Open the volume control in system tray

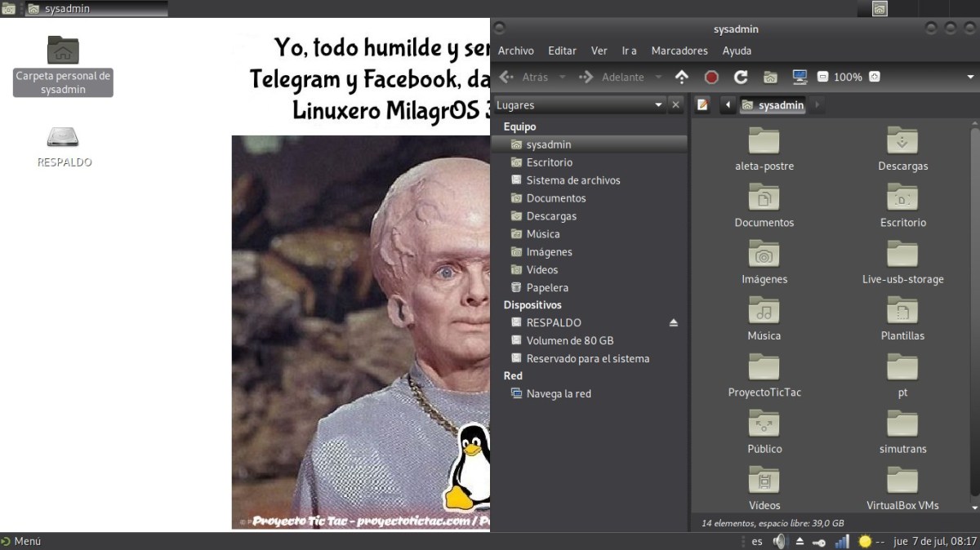click(779, 541)
